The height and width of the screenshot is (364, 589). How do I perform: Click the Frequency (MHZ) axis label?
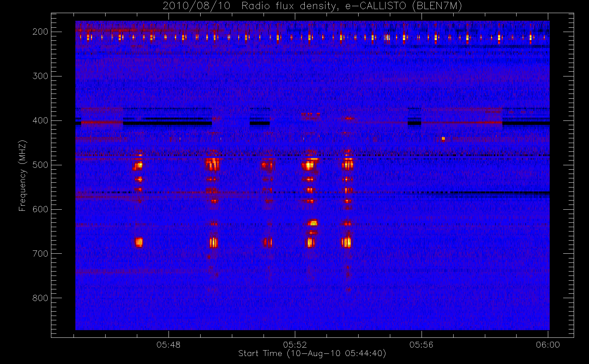(x=23, y=175)
